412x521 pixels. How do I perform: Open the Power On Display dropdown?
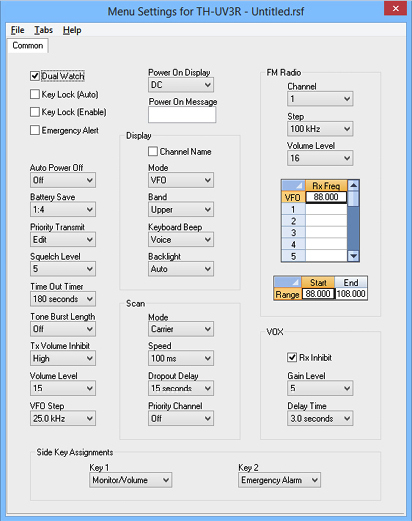(181, 85)
